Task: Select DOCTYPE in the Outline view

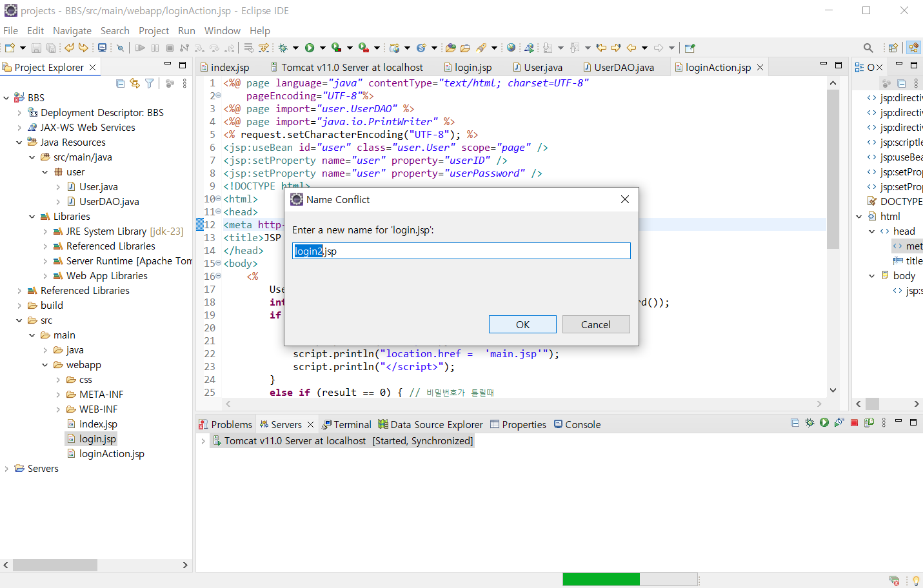Action: pos(900,202)
